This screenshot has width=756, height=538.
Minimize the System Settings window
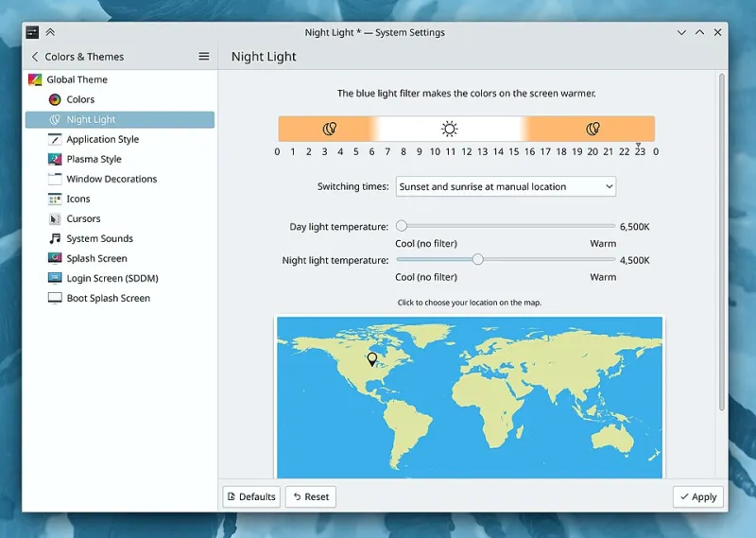(x=681, y=32)
